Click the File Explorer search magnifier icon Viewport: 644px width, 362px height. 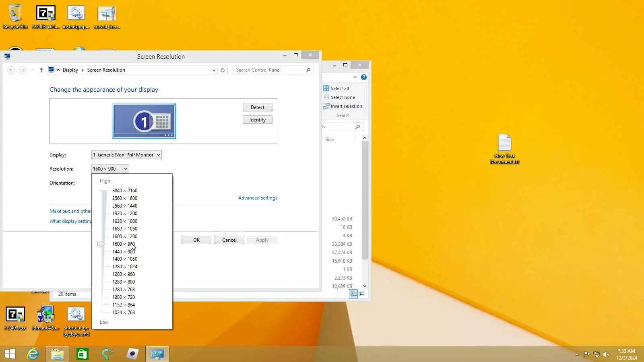pyautogui.click(x=357, y=127)
